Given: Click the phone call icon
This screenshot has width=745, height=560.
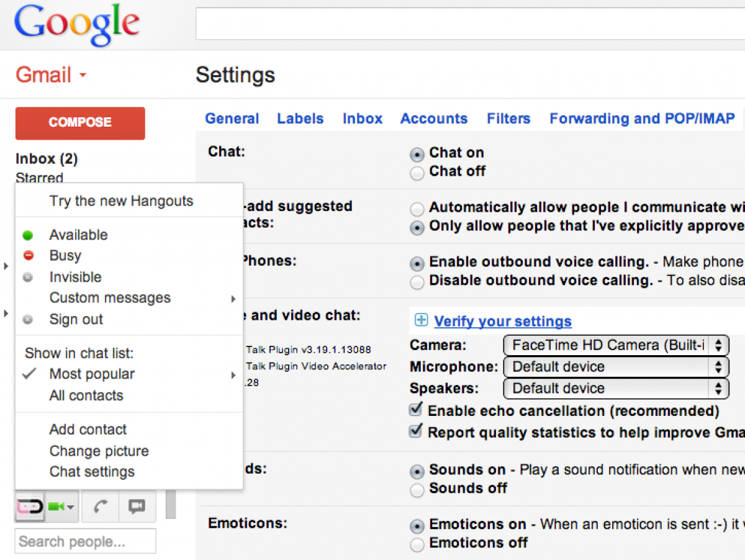Looking at the screenshot, I should (x=100, y=507).
